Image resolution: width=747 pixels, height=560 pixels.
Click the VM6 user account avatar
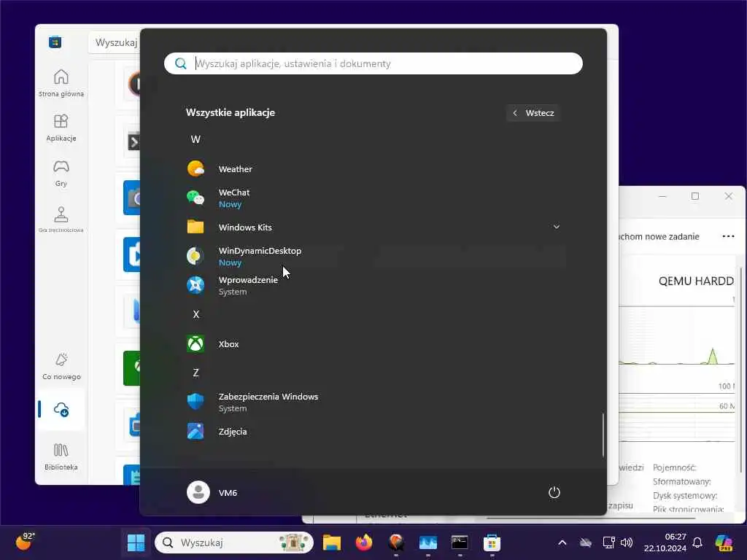pos(198,492)
